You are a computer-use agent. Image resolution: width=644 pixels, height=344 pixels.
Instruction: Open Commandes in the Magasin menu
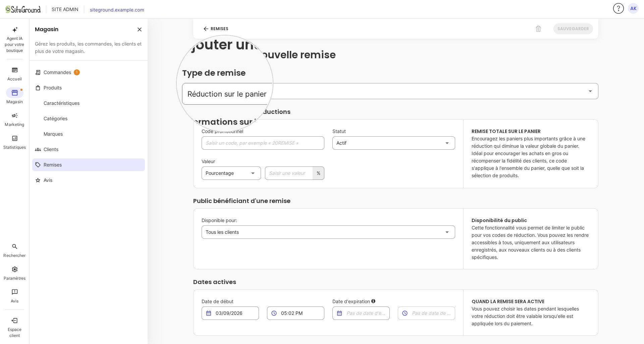click(x=89, y=72)
